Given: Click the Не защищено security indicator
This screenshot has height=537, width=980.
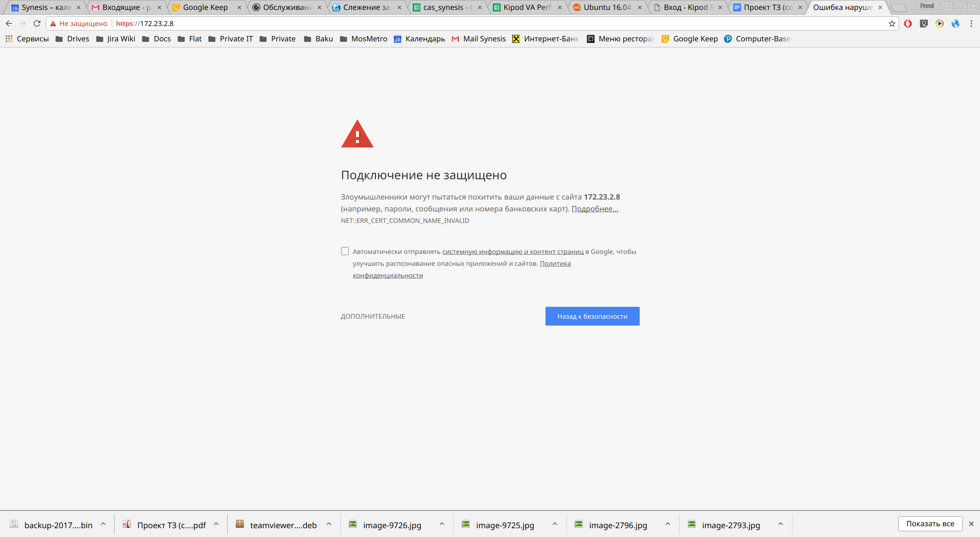Looking at the screenshot, I should pos(79,23).
